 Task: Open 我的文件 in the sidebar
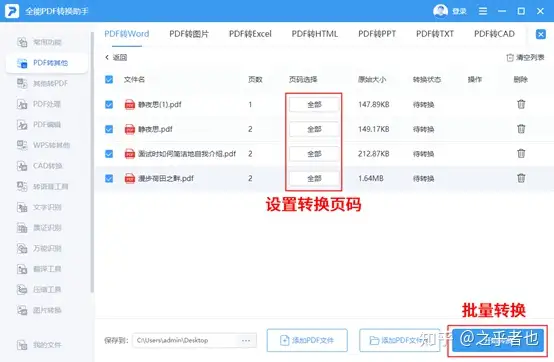coord(39,345)
